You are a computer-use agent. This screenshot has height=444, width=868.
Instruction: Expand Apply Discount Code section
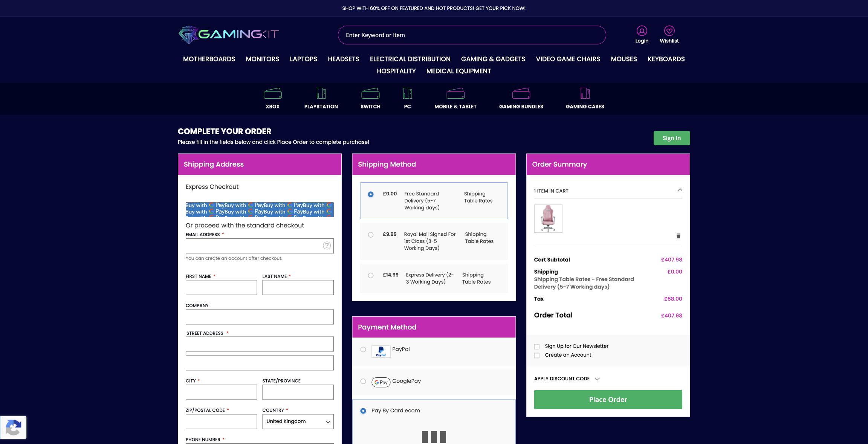click(567, 379)
